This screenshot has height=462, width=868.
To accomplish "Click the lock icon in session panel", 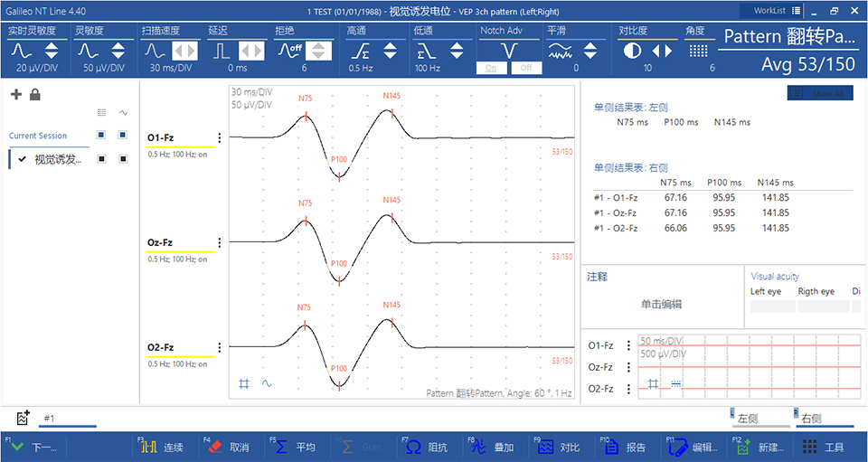I will (34, 95).
